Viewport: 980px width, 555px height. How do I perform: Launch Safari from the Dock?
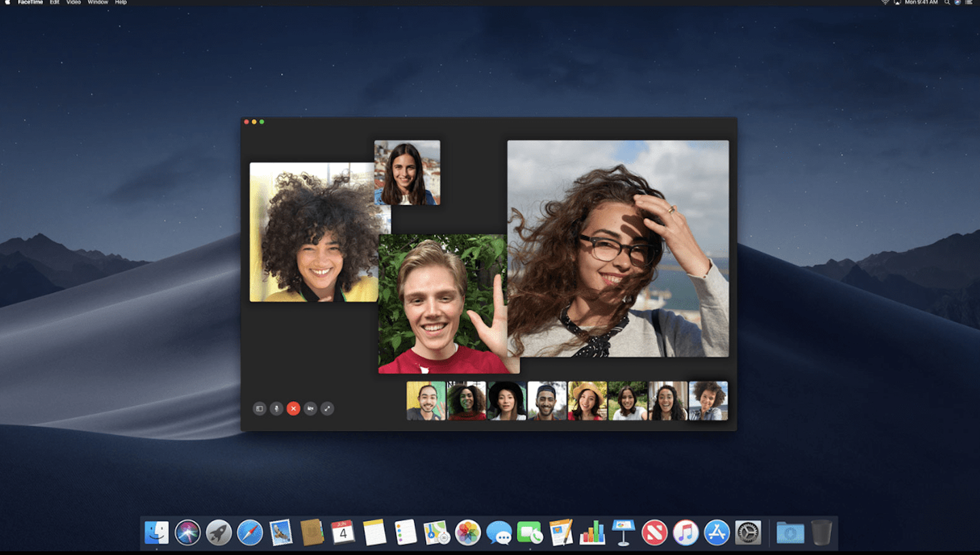[x=250, y=533]
